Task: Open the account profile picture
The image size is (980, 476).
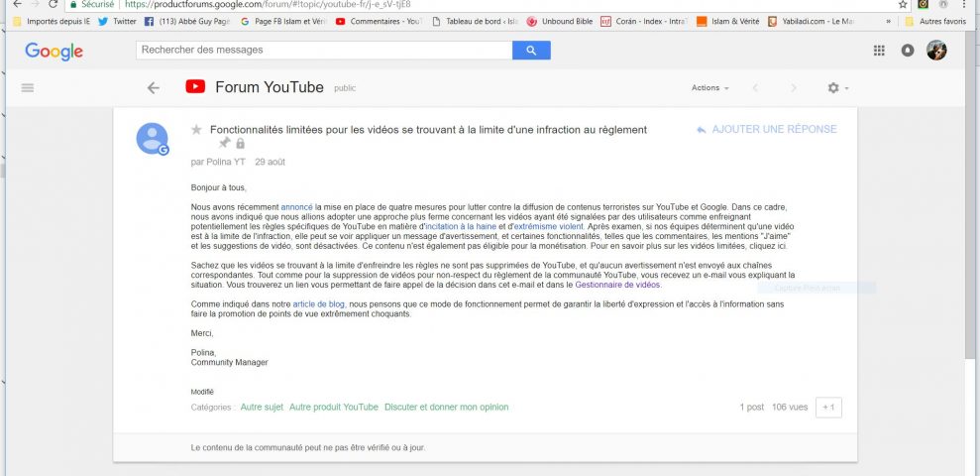Action: pos(936,50)
